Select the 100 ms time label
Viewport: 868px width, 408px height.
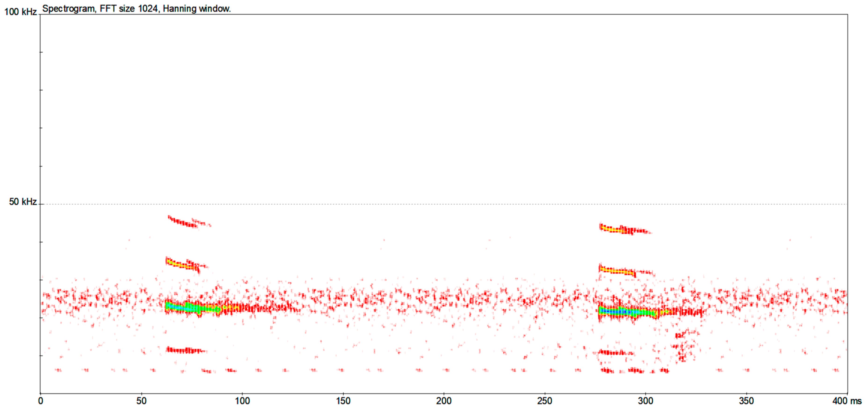click(x=242, y=401)
